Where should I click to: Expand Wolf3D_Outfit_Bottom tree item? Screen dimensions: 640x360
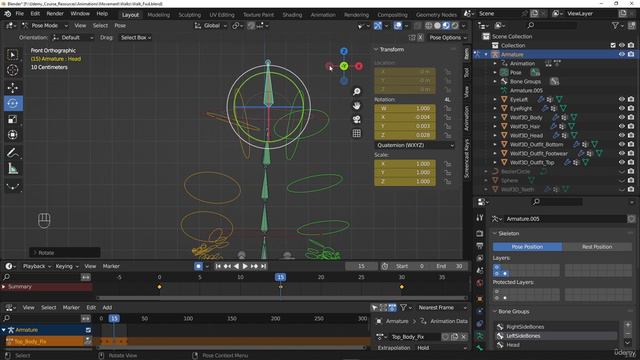pos(495,144)
